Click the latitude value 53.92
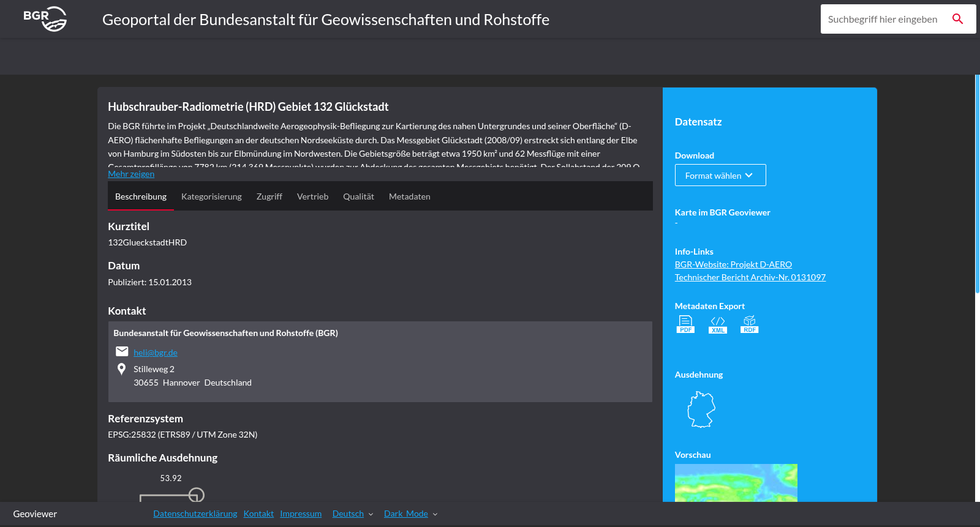980x527 pixels. click(x=171, y=478)
